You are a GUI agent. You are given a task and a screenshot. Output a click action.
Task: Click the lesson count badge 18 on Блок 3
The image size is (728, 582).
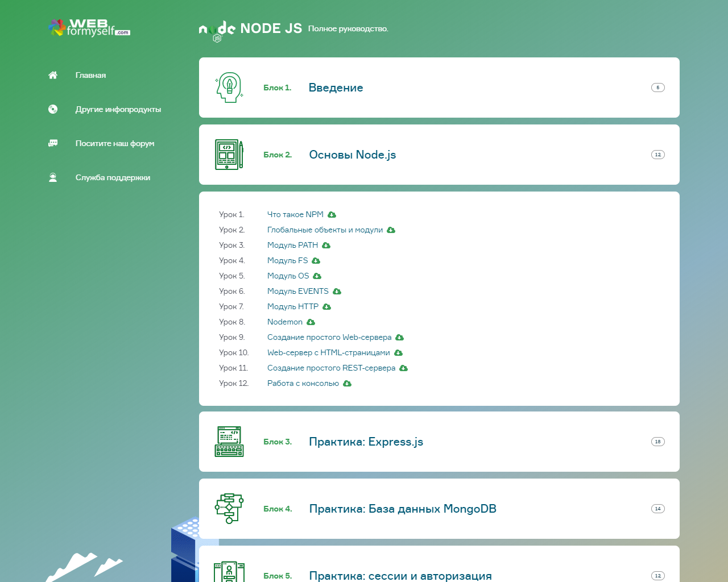(658, 442)
